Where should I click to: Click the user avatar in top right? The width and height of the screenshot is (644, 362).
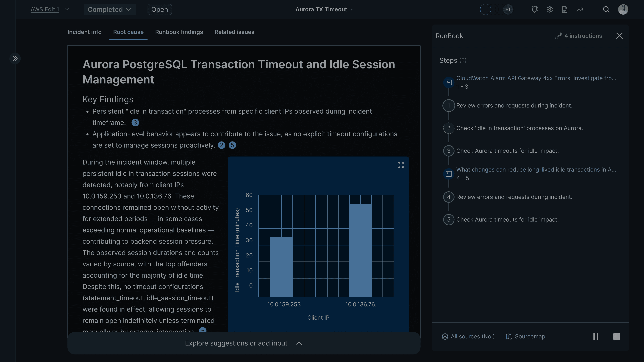tap(623, 9)
